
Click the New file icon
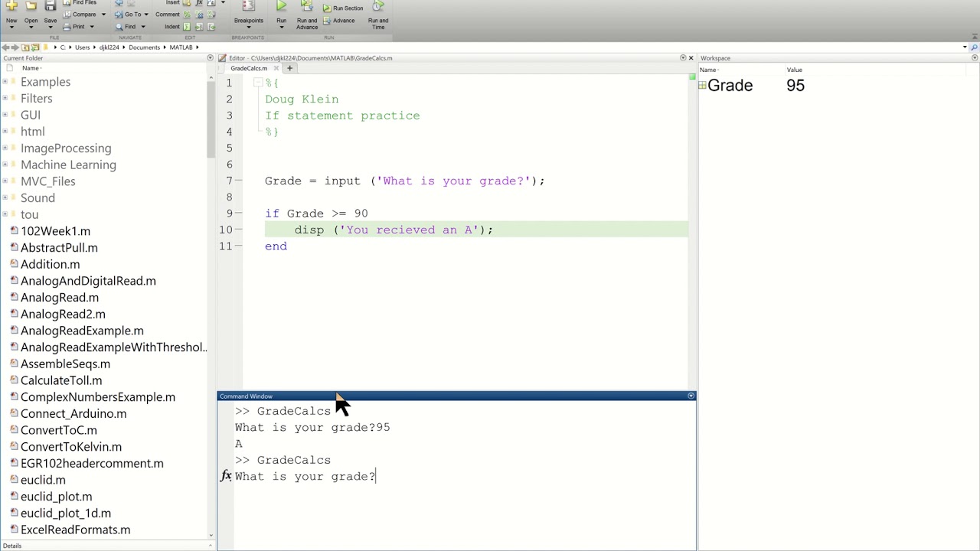pos(11,5)
